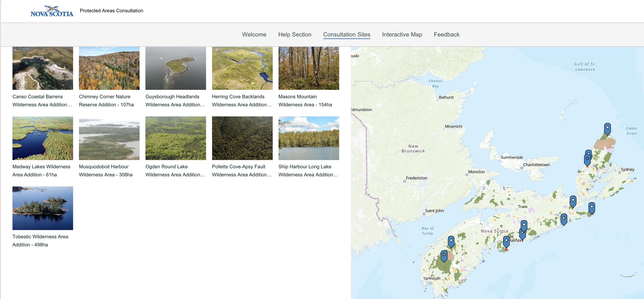This screenshot has width=644, height=299.
Task: Click the Sydney label on the map
Action: point(627,169)
